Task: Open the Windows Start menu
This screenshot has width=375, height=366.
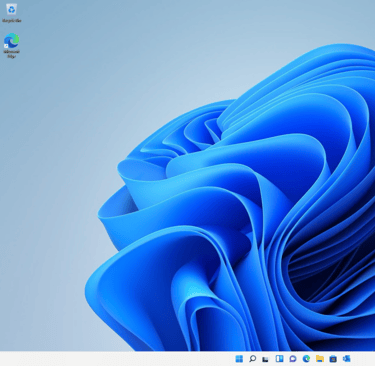Action: 239,359
